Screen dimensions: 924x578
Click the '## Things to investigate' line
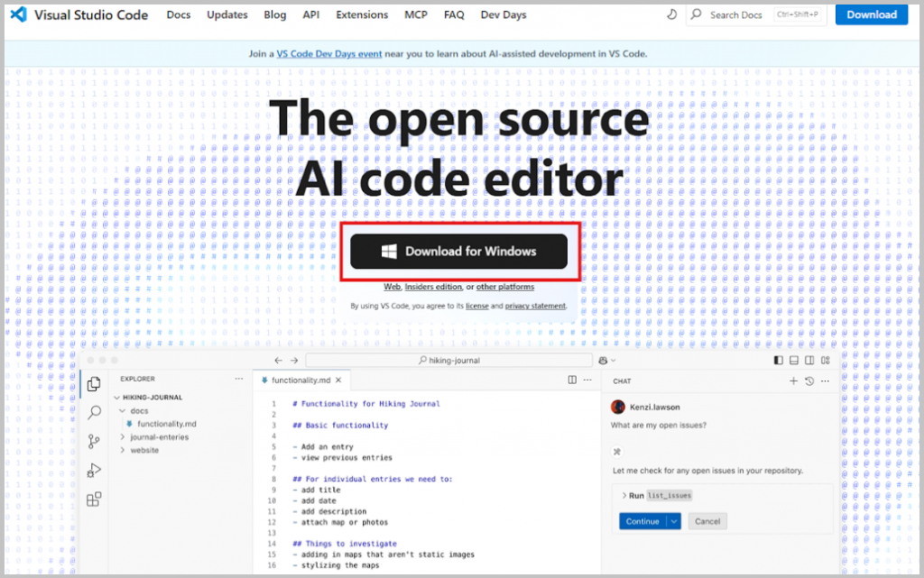pyautogui.click(x=345, y=543)
